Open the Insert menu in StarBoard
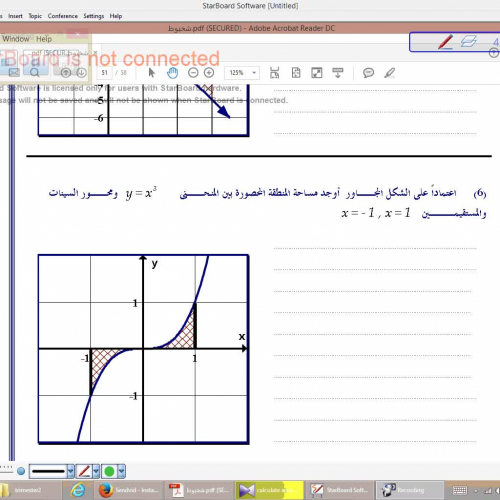Image resolution: width=500 pixels, height=500 pixels. click(15, 16)
